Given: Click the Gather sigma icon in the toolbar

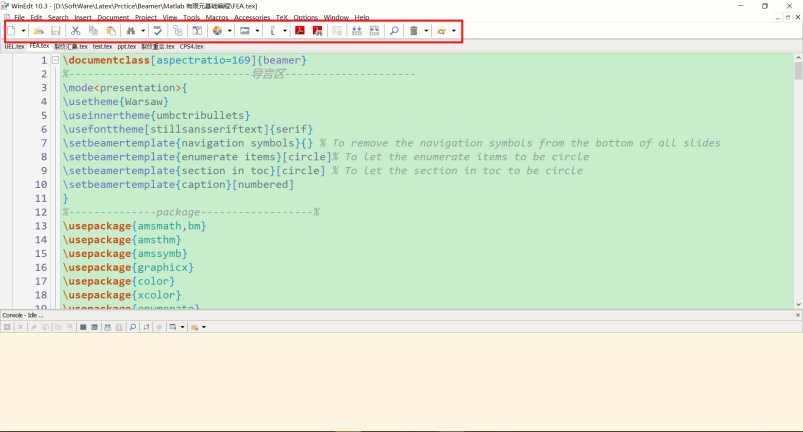Looking at the screenshot, I should 197,31.
